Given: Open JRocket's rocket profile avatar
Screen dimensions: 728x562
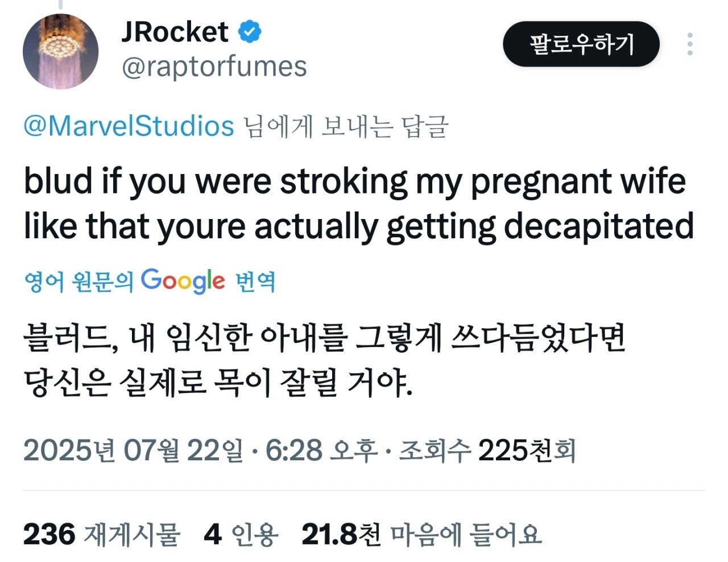Looking at the screenshot, I should coord(60,52).
